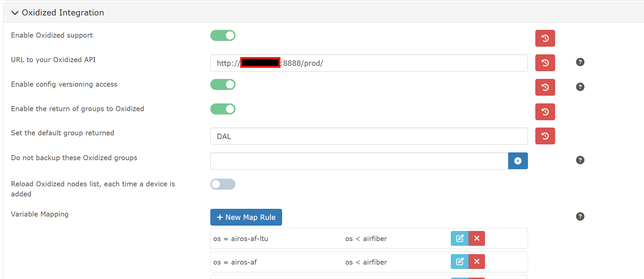Screen dimensions: 644x279
Task: Reset return of groups setting
Action: coord(545,112)
